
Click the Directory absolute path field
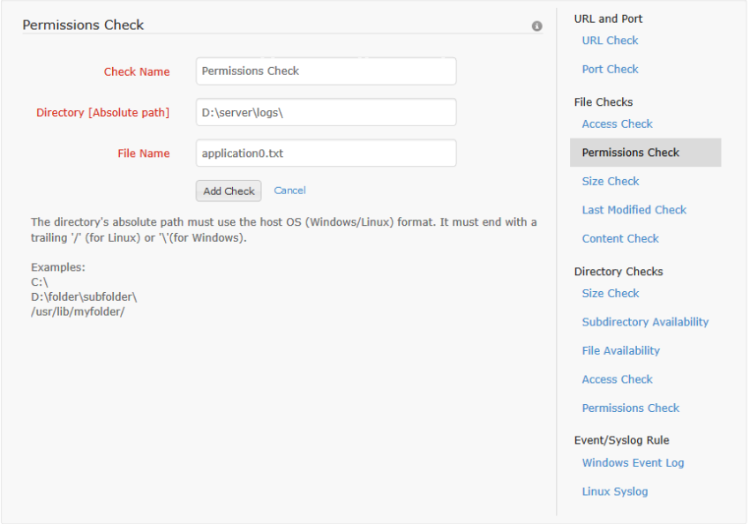(326, 112)
